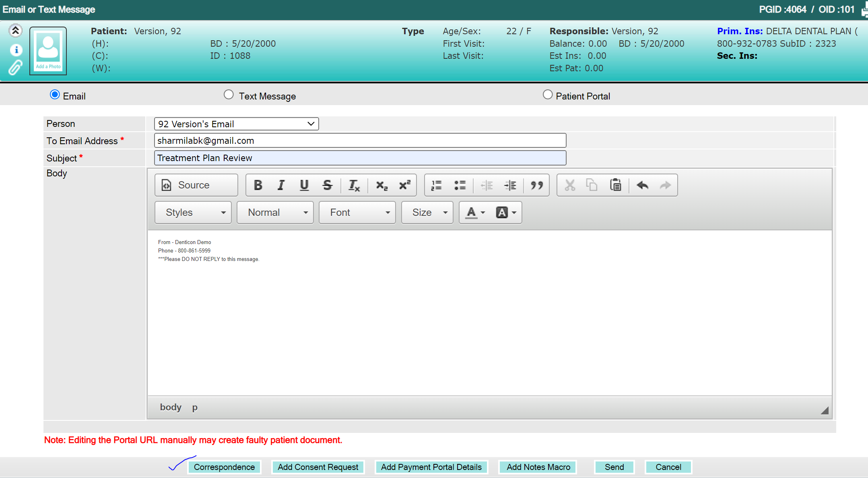The height and width of the screenshot is (478, 868).
Task: Click the undo arrow icon
Action: click(642, 185)
